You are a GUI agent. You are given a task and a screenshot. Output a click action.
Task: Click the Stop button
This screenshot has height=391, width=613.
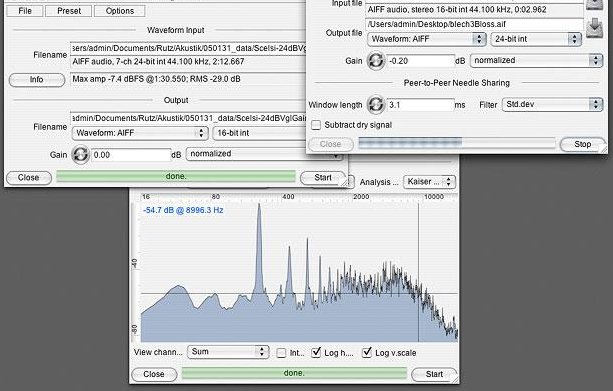(x=583, y=144)
